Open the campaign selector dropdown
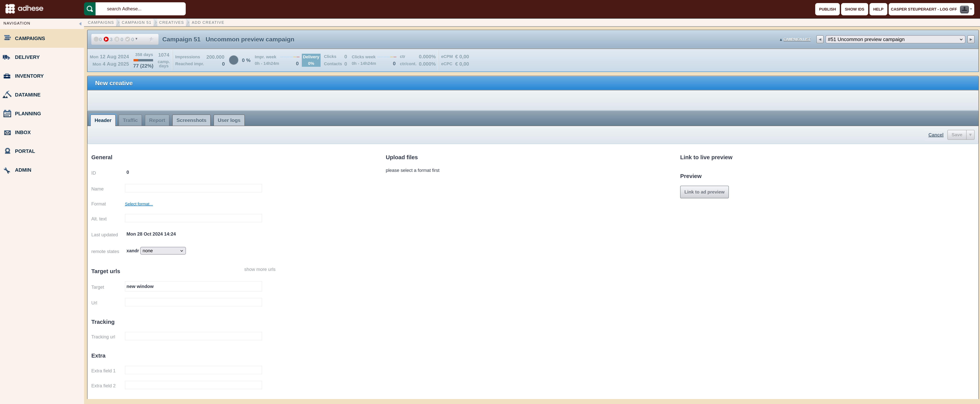Image resolution: width=980 pixels, height=404 pixels. (895, 39)
